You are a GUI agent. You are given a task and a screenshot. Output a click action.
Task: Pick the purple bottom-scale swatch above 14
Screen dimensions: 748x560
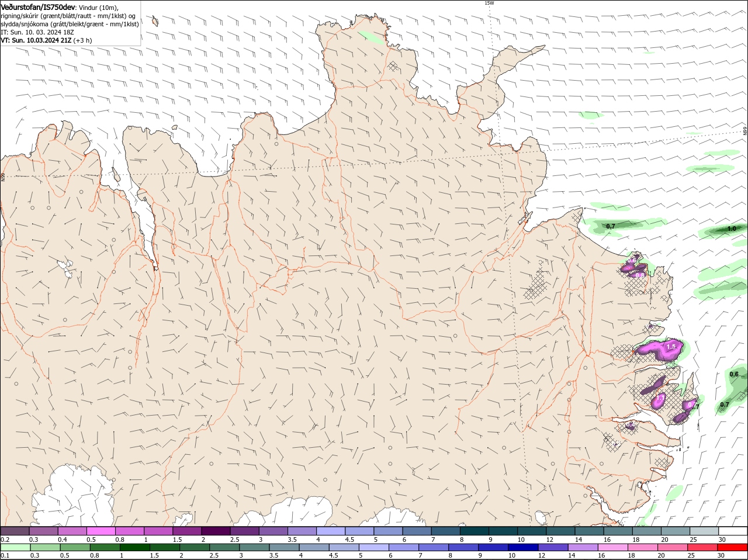pos(583,548)
